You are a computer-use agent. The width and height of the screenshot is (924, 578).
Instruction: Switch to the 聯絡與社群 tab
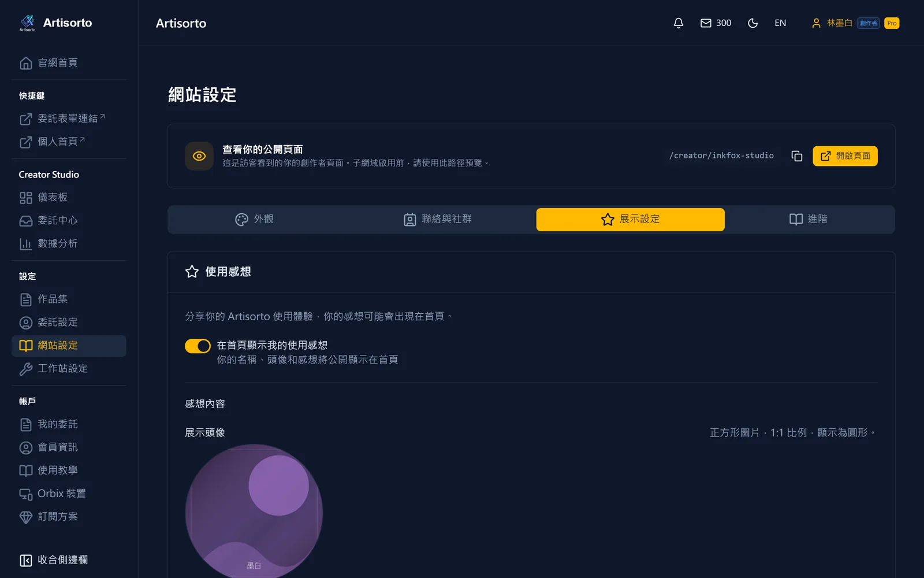click(x=438, y=220)
